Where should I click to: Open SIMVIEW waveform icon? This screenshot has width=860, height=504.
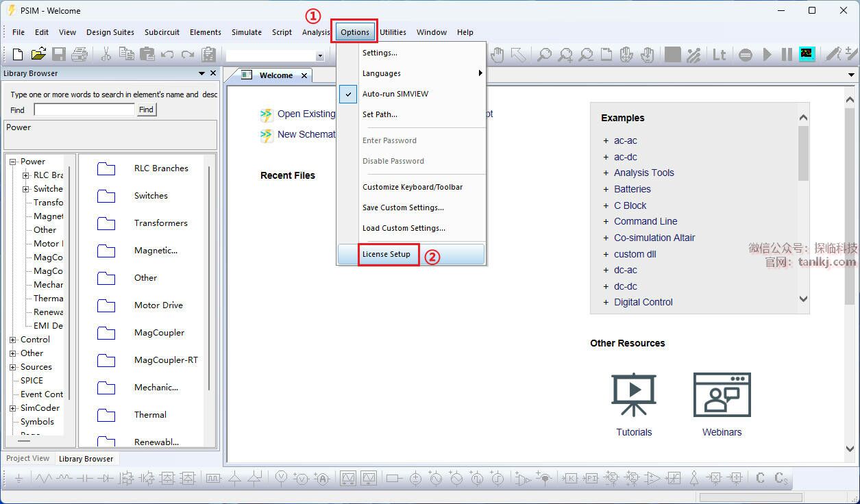click(x=807, y=55)
